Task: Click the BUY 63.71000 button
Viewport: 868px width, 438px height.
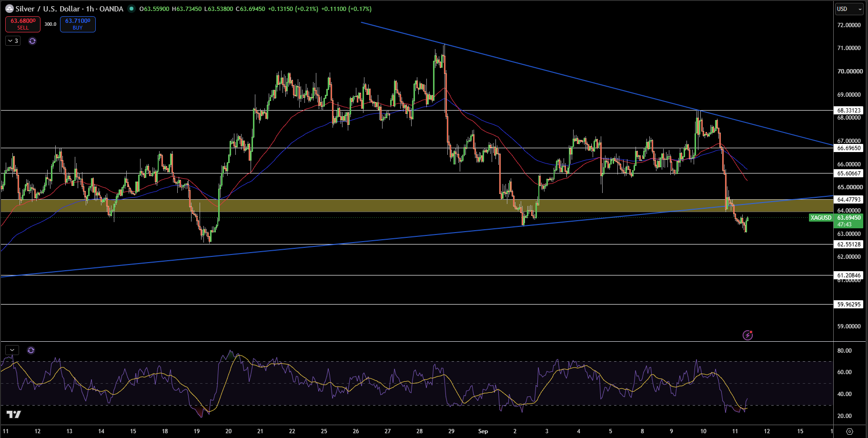Action: point(78,24)
